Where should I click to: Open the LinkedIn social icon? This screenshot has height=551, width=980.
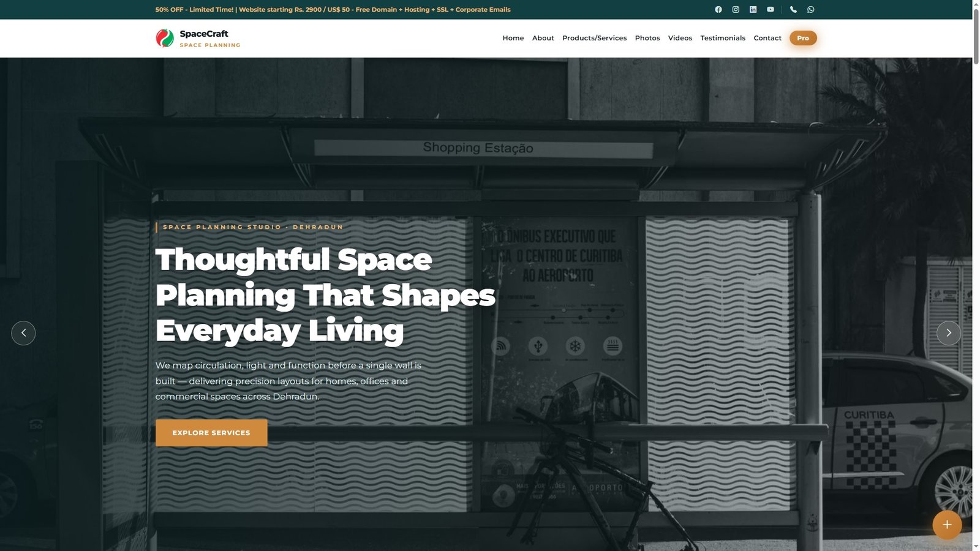pyautogui.click(x=753, y=9)
